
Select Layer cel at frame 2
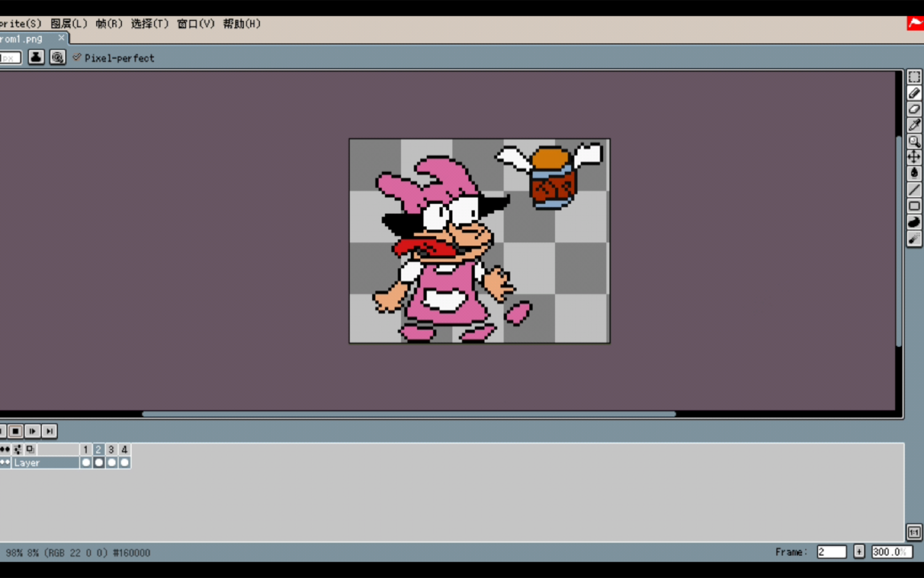[x=98, y=462]
